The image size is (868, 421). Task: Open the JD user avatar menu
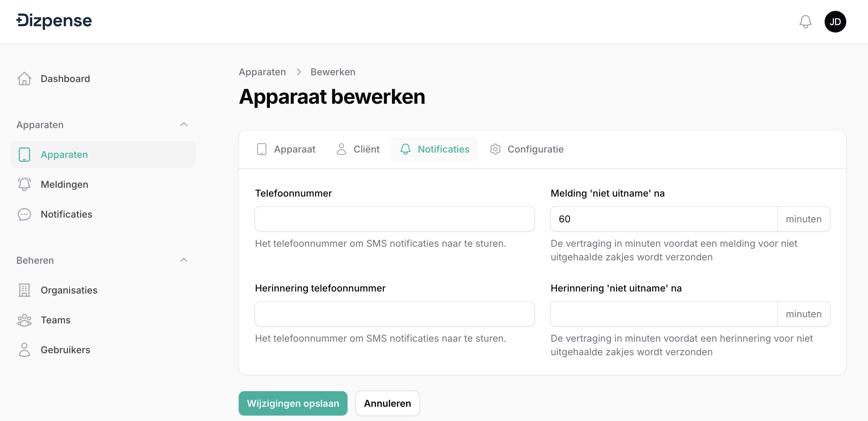click(835, 22)
